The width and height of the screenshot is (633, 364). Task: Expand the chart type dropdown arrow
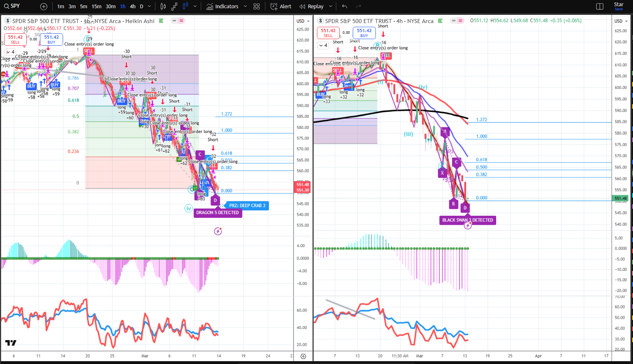pyautogui.click(x=195, y=7)
